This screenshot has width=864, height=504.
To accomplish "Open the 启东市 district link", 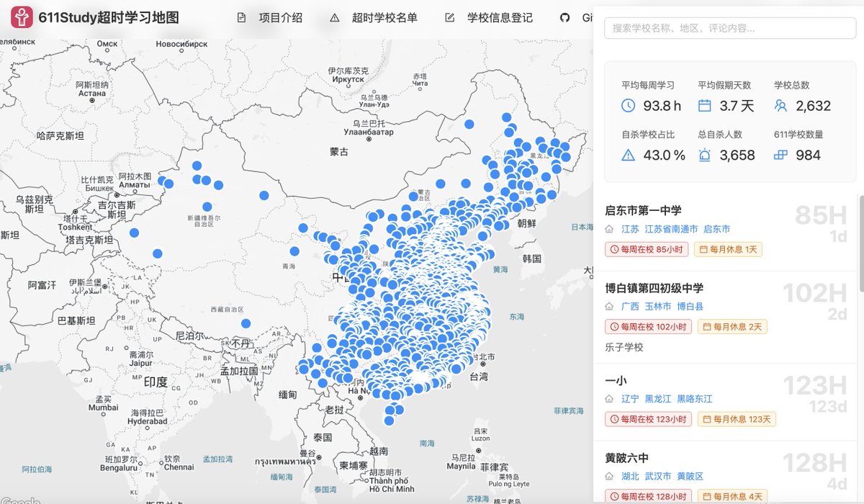I will tap(716, 229).
